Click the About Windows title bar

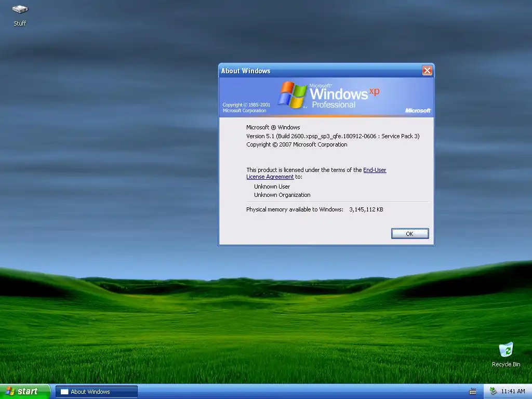click(320, 71)
